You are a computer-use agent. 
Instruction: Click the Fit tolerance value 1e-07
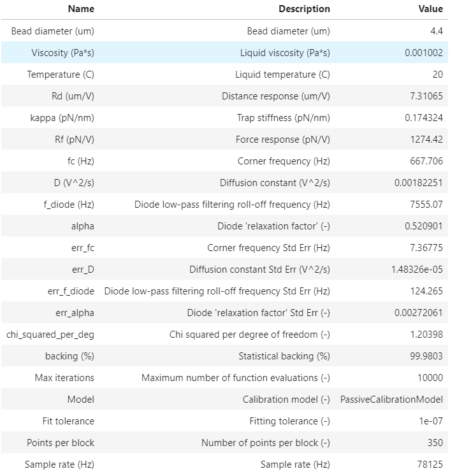pos(431,421)
